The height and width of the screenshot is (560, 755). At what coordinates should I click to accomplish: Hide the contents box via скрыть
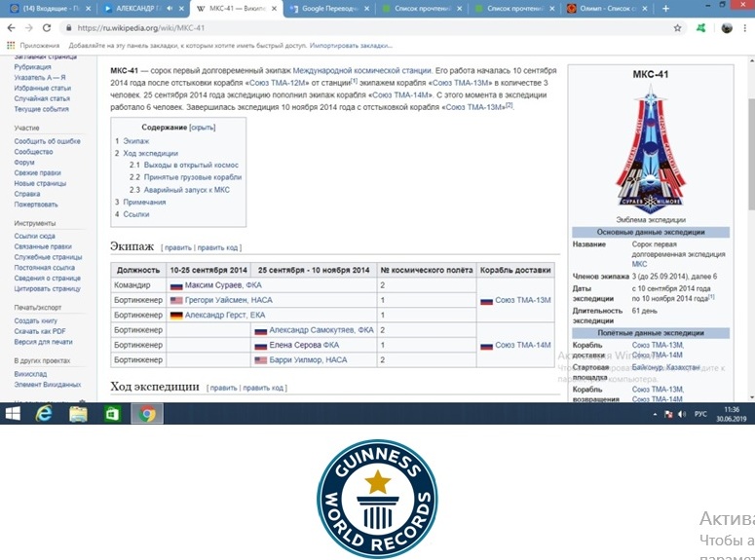tap(203, 128)
